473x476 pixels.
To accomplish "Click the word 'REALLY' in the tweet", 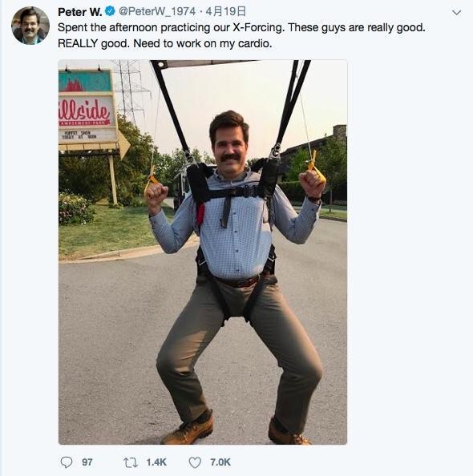I will 78,44.
